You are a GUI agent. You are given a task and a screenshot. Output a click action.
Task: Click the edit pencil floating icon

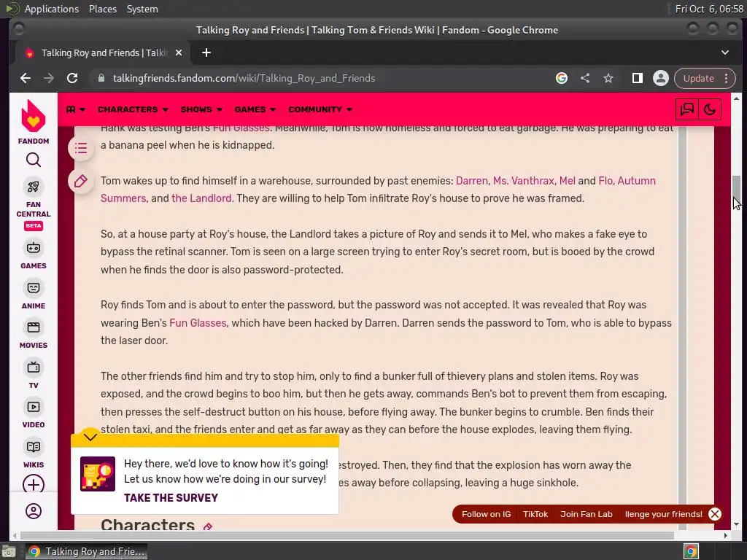pyautogui.click(x=81, y=181)
